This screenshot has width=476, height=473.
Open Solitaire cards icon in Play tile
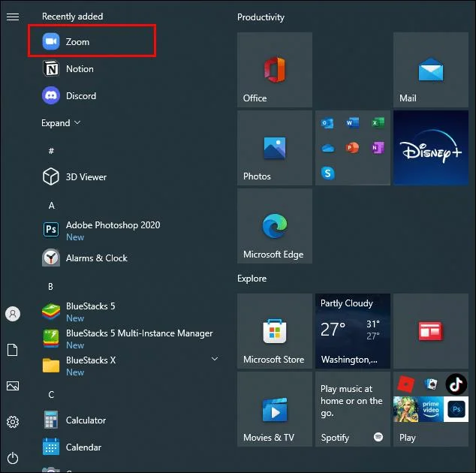pos(431,384)
